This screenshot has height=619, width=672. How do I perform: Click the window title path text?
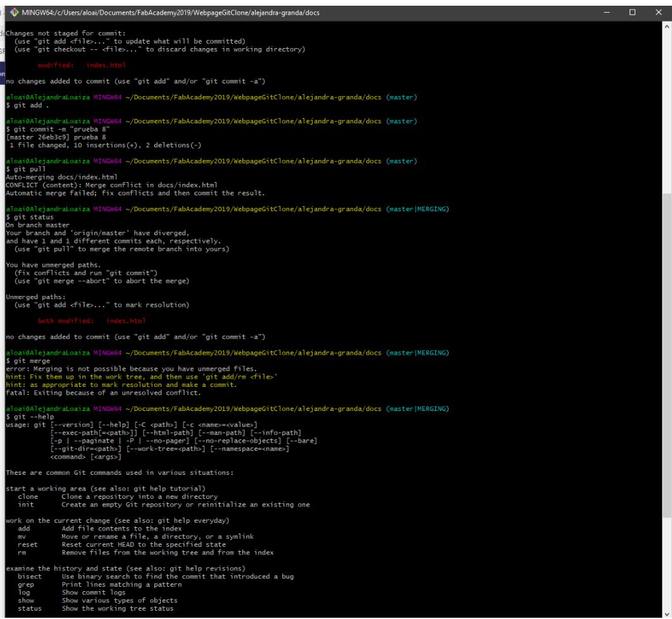tap(171, 13)
